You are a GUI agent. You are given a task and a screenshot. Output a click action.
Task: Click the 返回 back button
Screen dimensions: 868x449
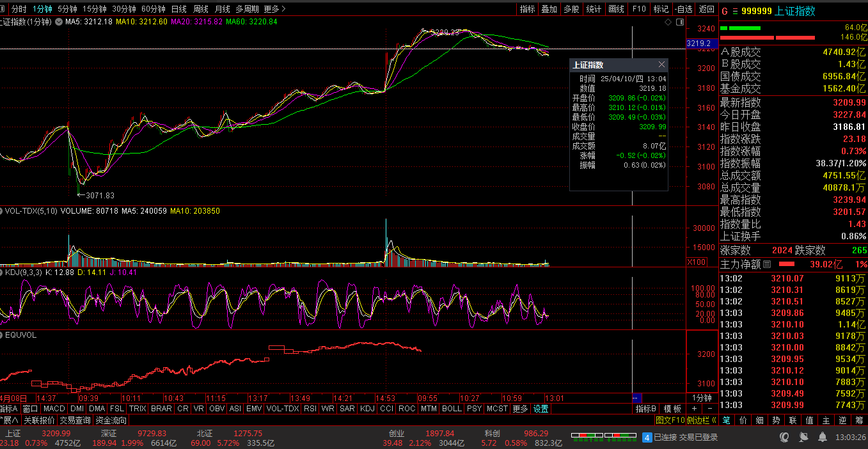(706, 9)
